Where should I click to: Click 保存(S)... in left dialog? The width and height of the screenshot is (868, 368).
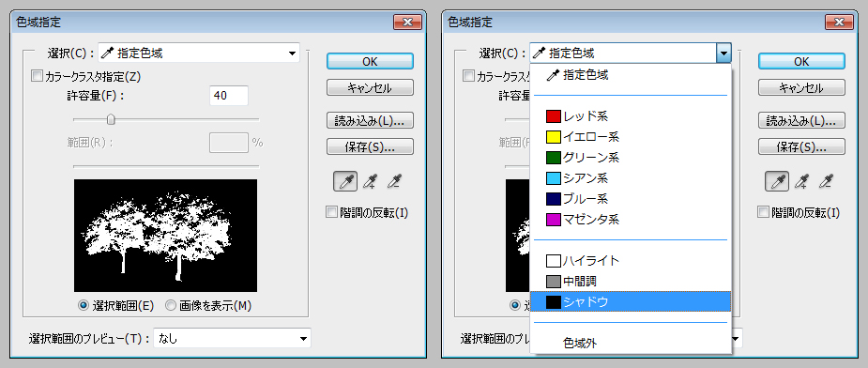370,146
